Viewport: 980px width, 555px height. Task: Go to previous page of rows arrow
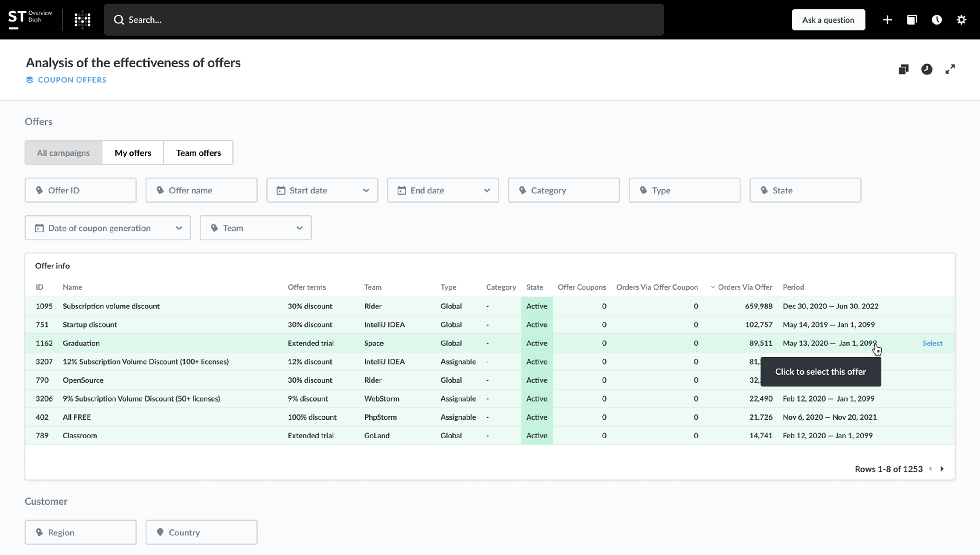(931, 469)
